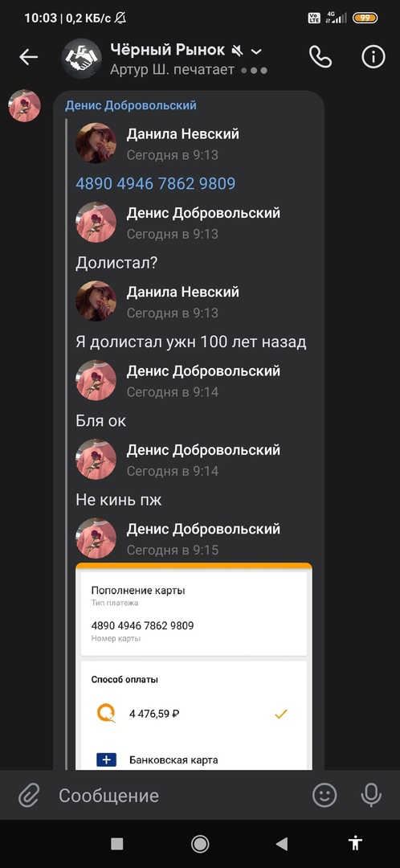400x868 pixels.
Task: Open card number link 4890 4946 7862 9809
Action: (x=156, y=183)
